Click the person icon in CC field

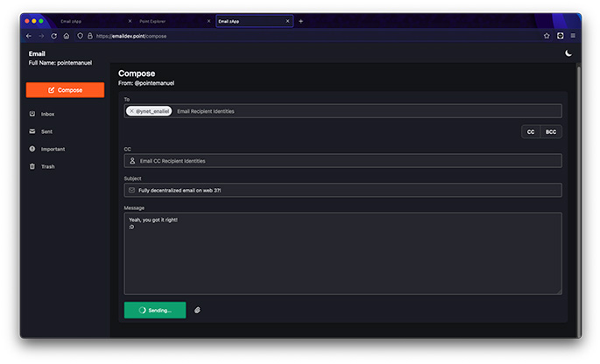tap(132, 161)
